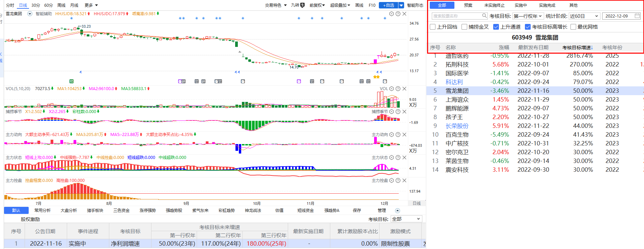The height and width of the screenshot is (249, 644).
Task: Click the yellow stars event marker
Action: pos(376,77)
